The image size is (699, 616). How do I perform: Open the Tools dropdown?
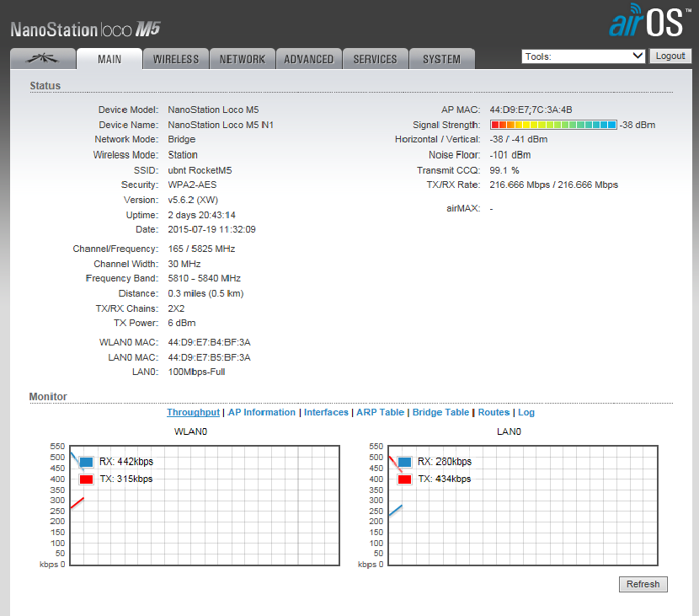coord(583,56)
